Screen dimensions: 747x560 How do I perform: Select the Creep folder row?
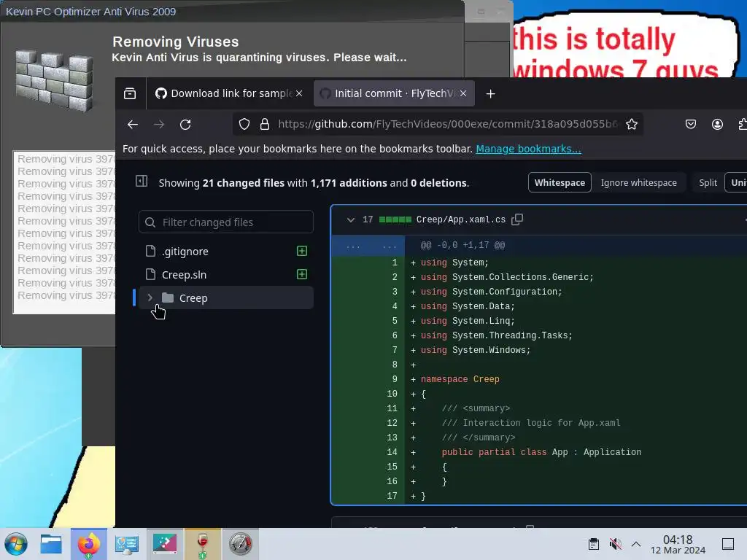click(226, 298)
